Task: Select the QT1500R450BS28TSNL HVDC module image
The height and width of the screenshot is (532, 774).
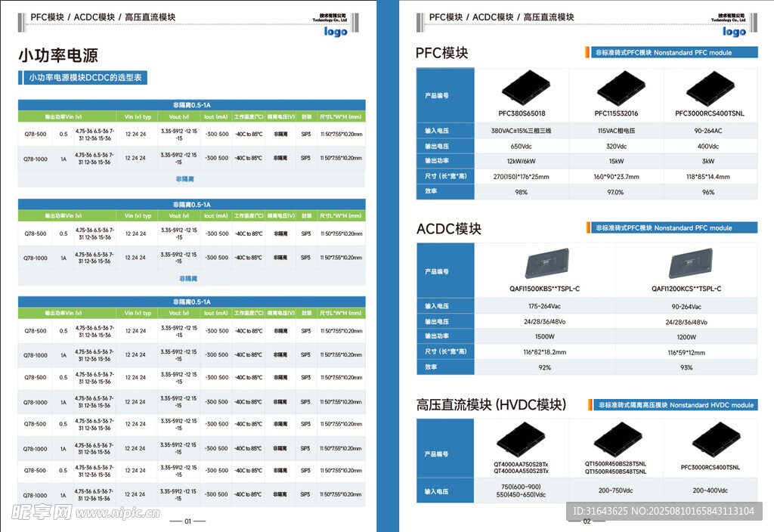Action: click(x=615, y=438)
